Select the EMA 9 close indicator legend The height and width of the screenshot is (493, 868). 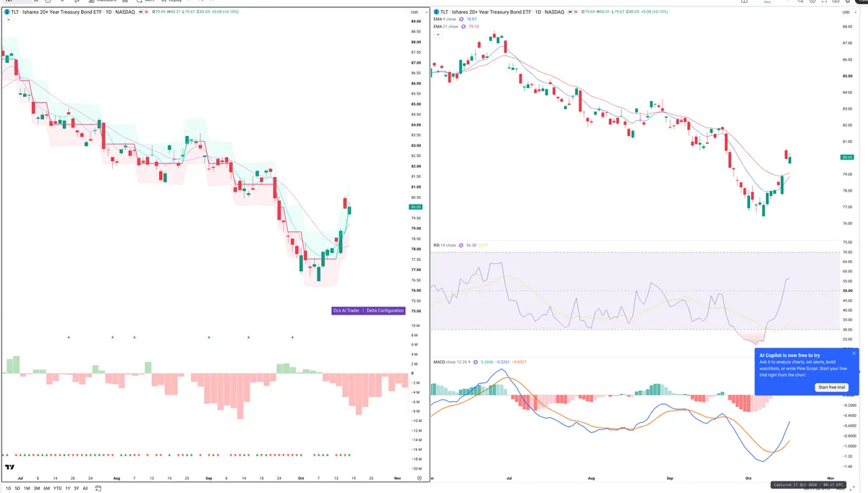tap(446, 20)
